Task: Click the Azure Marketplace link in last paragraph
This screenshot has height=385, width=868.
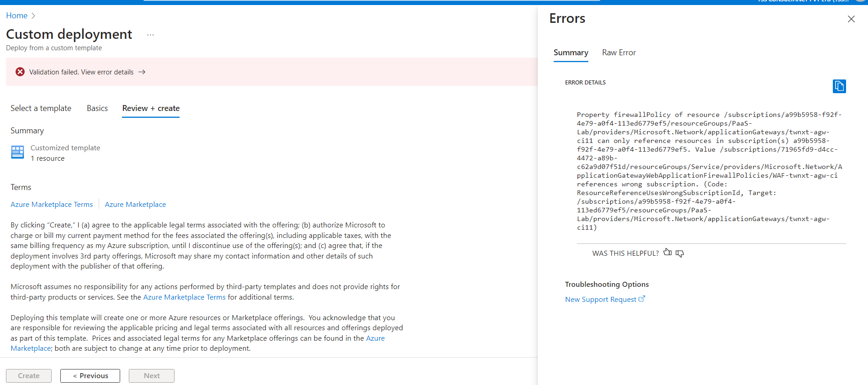Action: click(375, 338)
